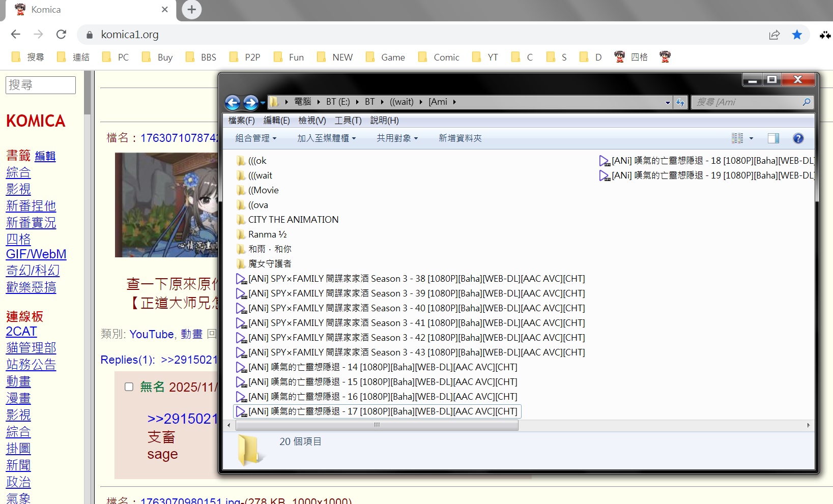Open the 新番捏他 sidebar link

[31, 206]
